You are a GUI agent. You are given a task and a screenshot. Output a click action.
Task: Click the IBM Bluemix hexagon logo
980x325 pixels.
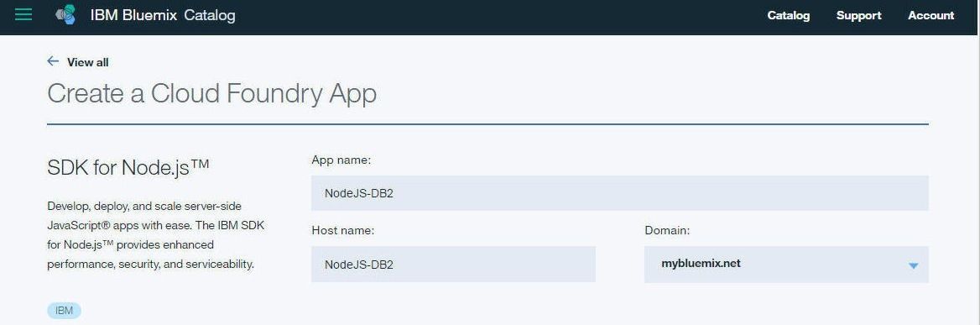tap(65, 14)
